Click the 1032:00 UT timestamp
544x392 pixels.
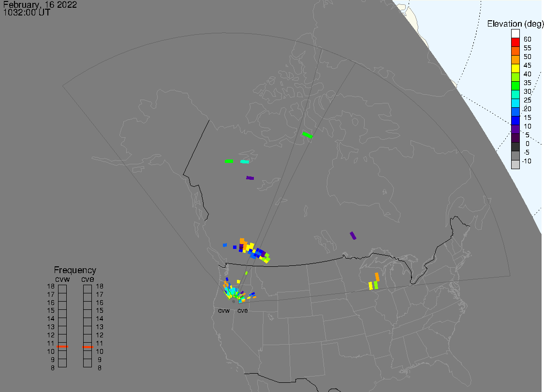pyautogui.click(x=27, y=13)
